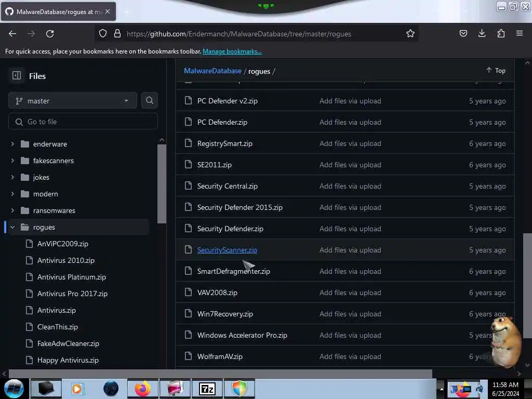Expand the fakescanners folder chevron
Screen dimensions: 532x399
[12, 161]
